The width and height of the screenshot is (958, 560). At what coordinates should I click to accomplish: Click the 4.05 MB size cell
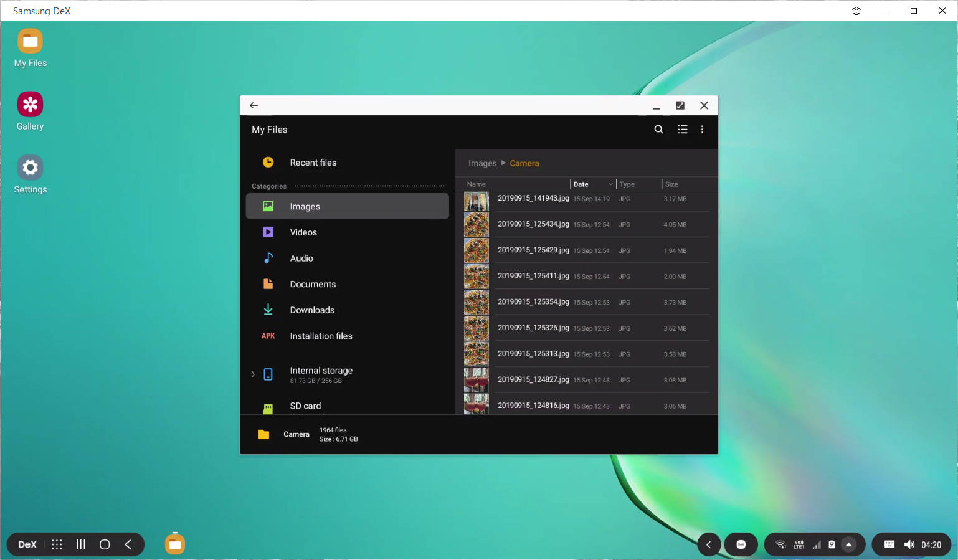[x=675, y=225]
